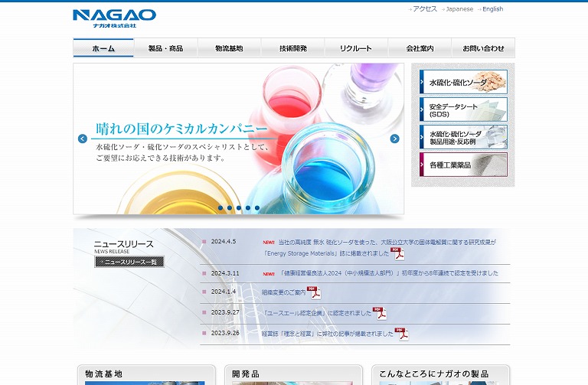Click the NAGAO company logo
This screenshot has height=385, width=588.
114,18
